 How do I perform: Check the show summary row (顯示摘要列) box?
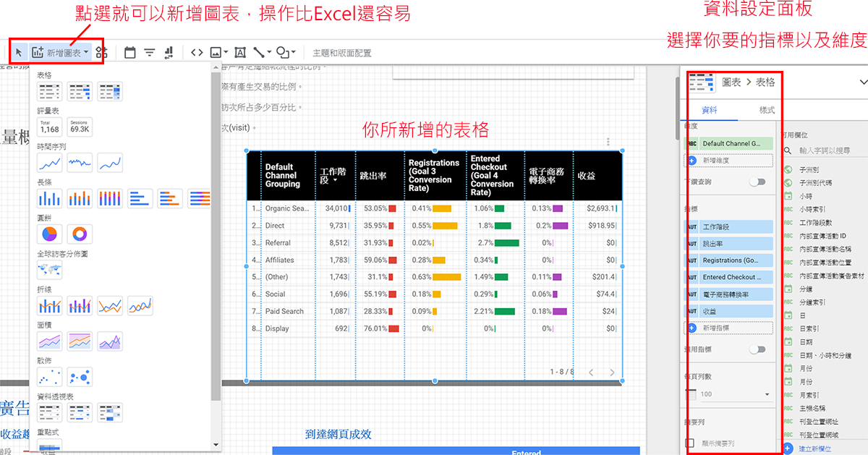pyautogui.click(x=690, y=443)
